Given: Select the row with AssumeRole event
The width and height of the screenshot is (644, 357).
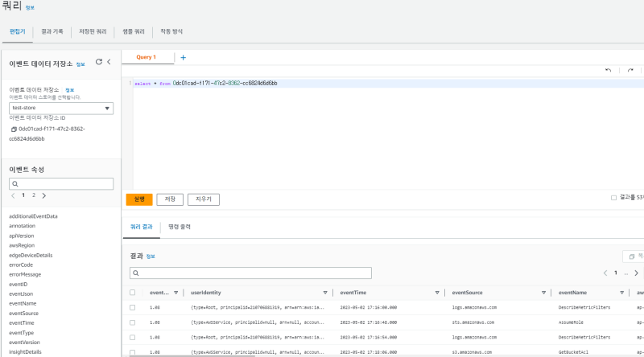Looking at the screenshot, I should click(133, 322).
